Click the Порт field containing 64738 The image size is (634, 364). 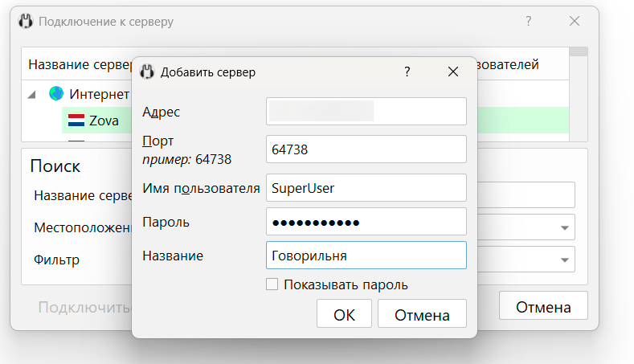pos(366,149)
